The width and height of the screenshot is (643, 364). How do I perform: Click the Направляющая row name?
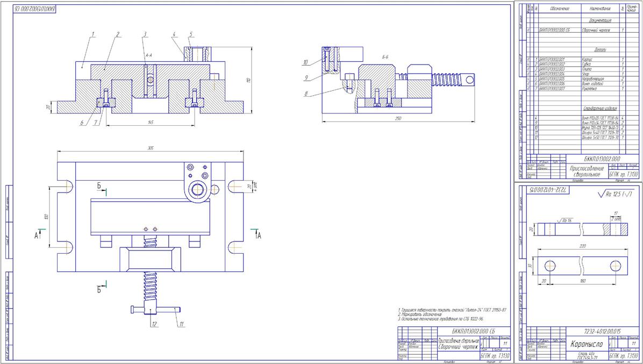593,78
